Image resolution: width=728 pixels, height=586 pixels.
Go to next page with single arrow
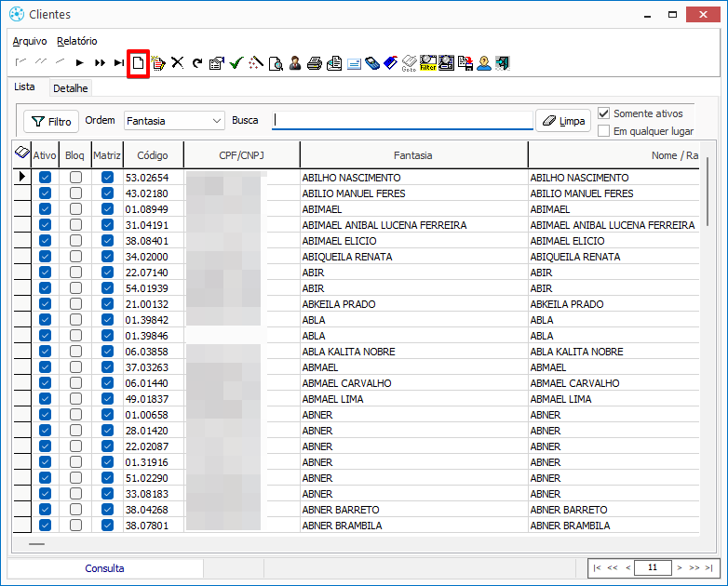tap(680, 567)
